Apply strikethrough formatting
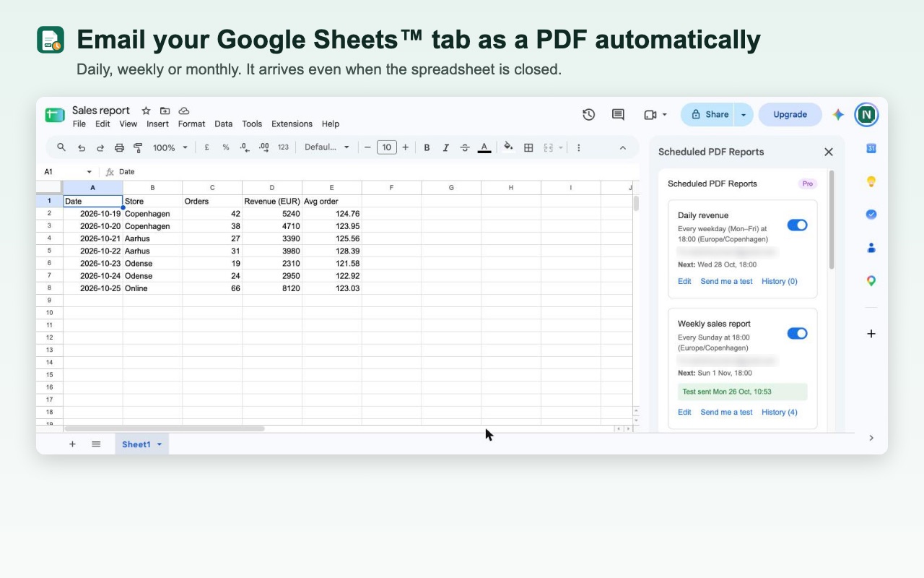 [x=464, y=147]
